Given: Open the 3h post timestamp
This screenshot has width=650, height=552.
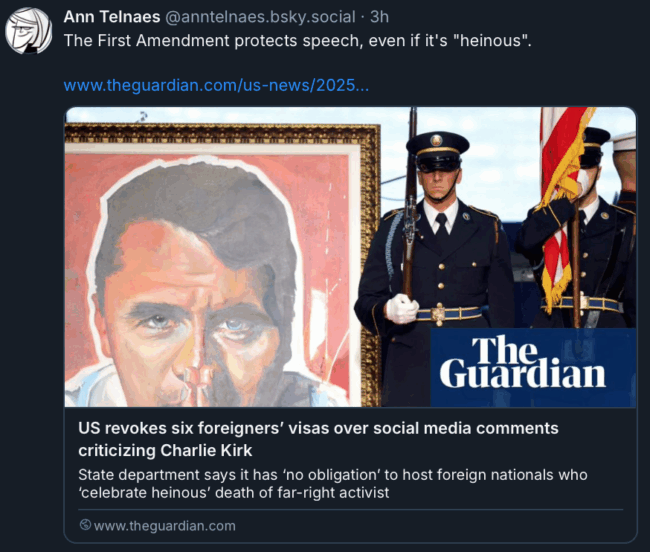Looking at the screenshot, I should [x=379, y=17].
